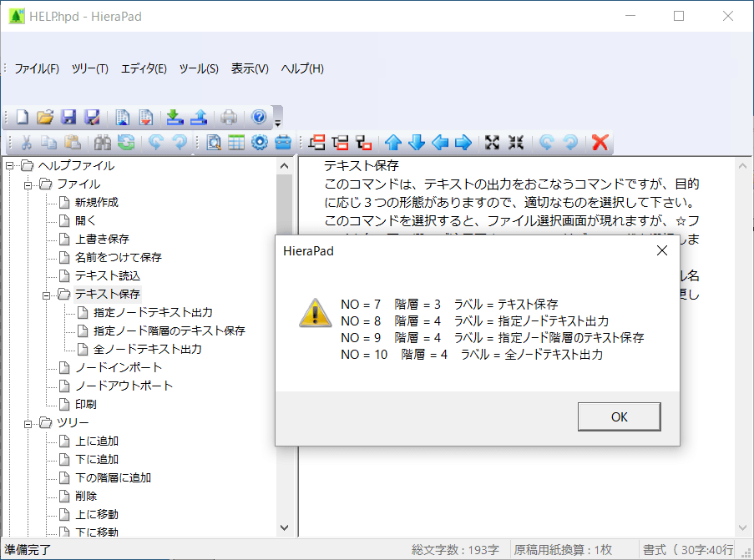Click the text import document icon
The image size is (754, 560).
123,117
